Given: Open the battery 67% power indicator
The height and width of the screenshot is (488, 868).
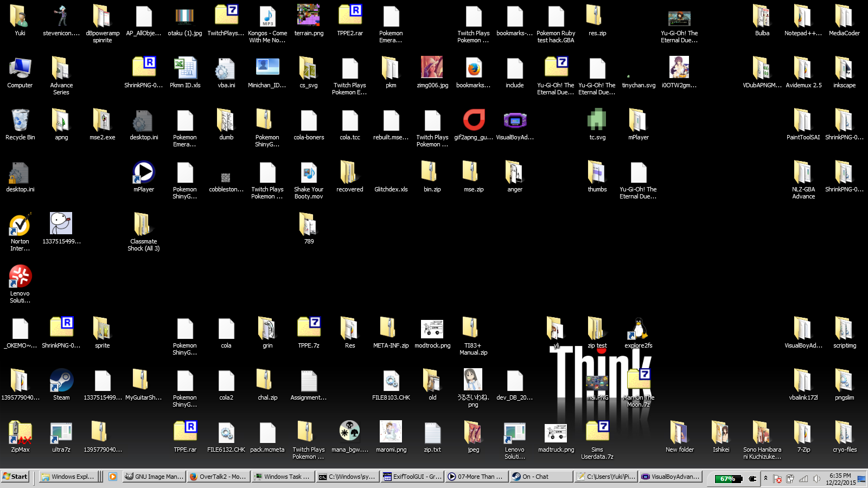Looking at the screenshot, I should 729,479.
